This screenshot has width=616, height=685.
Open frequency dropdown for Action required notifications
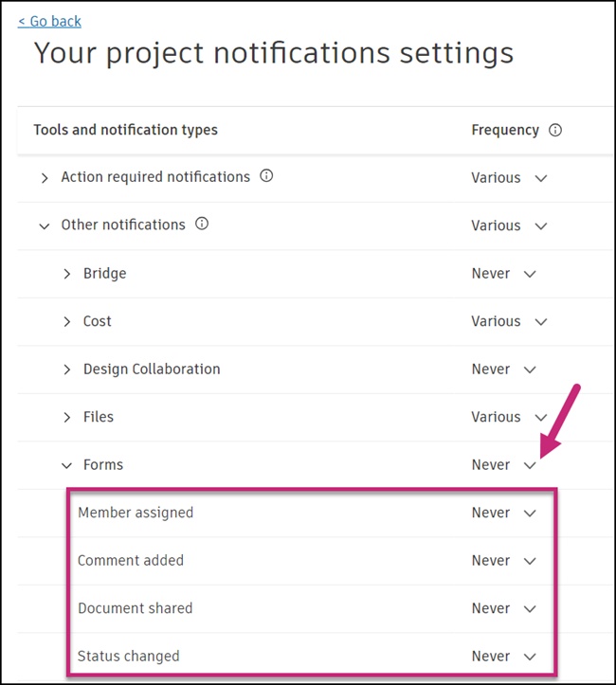pos(509,178)
